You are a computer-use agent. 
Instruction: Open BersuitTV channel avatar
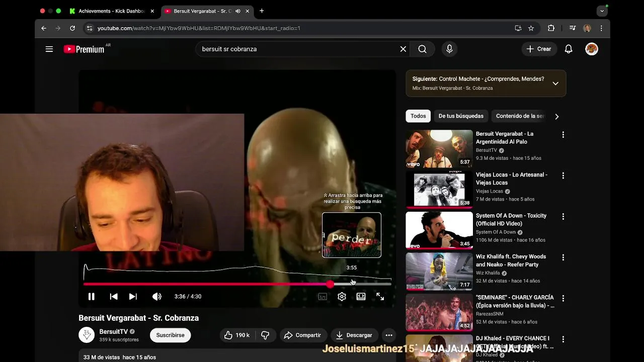(87, 335)
